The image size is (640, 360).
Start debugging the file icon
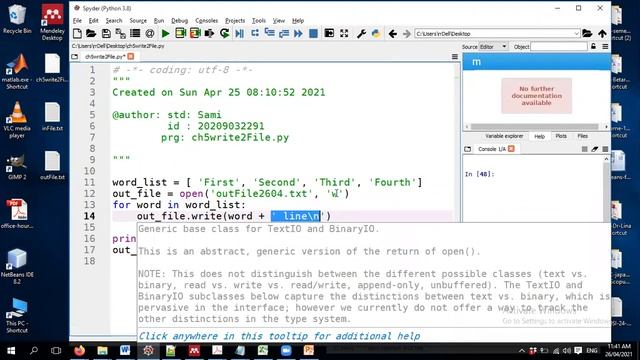pyautogui.click(x=240, y=33)
